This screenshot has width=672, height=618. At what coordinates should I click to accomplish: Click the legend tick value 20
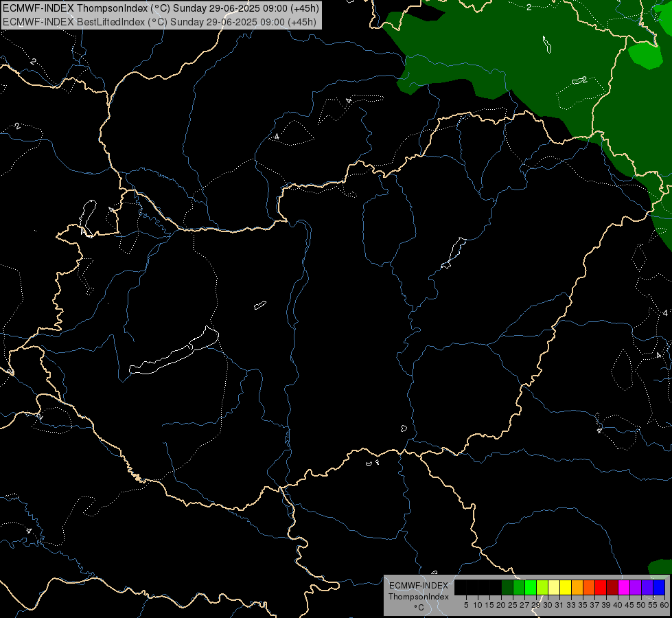[501, 605]
